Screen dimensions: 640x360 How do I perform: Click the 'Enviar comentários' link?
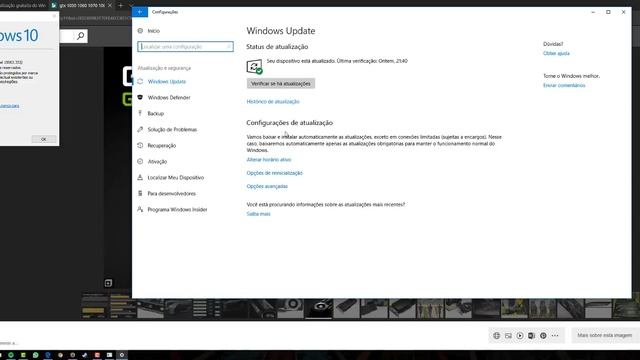pos(564,85)
